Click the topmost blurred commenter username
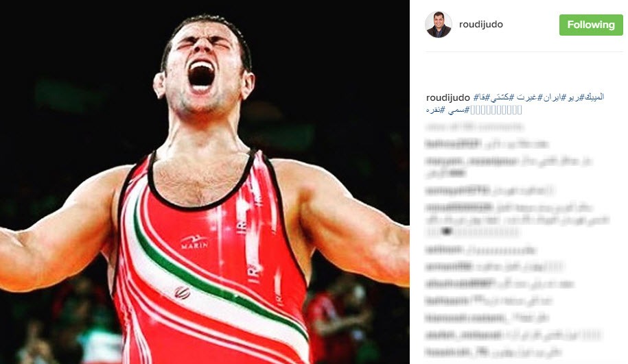The width and height of the screenshot is (628, 364). (x=452, y=143)
